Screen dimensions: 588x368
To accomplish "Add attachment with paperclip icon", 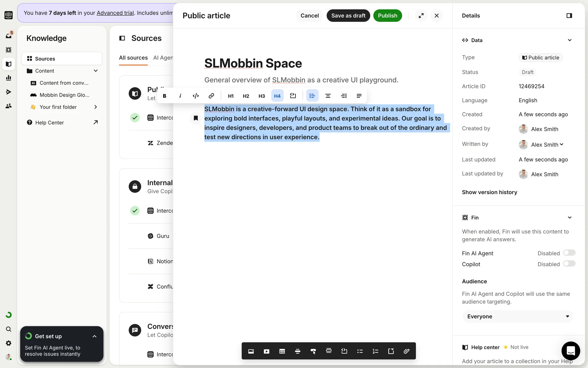I will [406, 351].
